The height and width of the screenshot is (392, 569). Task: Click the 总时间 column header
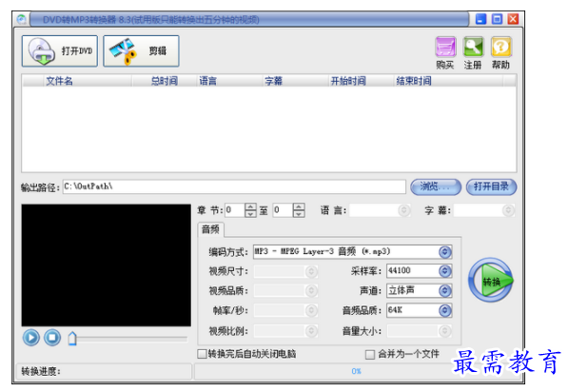pos(165,81)
